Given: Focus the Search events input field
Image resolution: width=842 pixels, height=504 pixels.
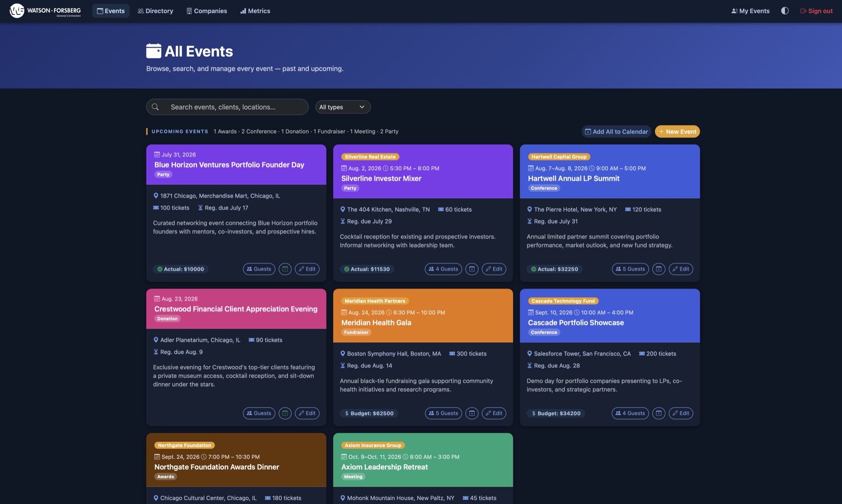Looking at the screenshot, I should tap(227, 107).
